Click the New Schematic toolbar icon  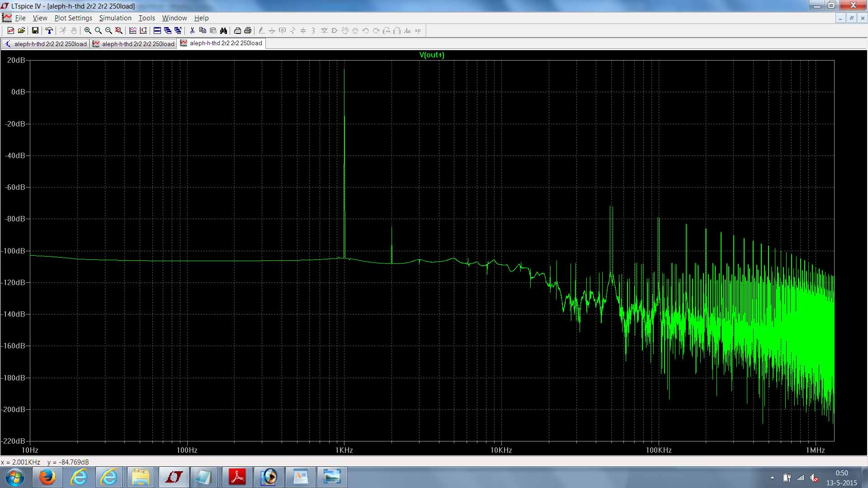tap(11, 31)
